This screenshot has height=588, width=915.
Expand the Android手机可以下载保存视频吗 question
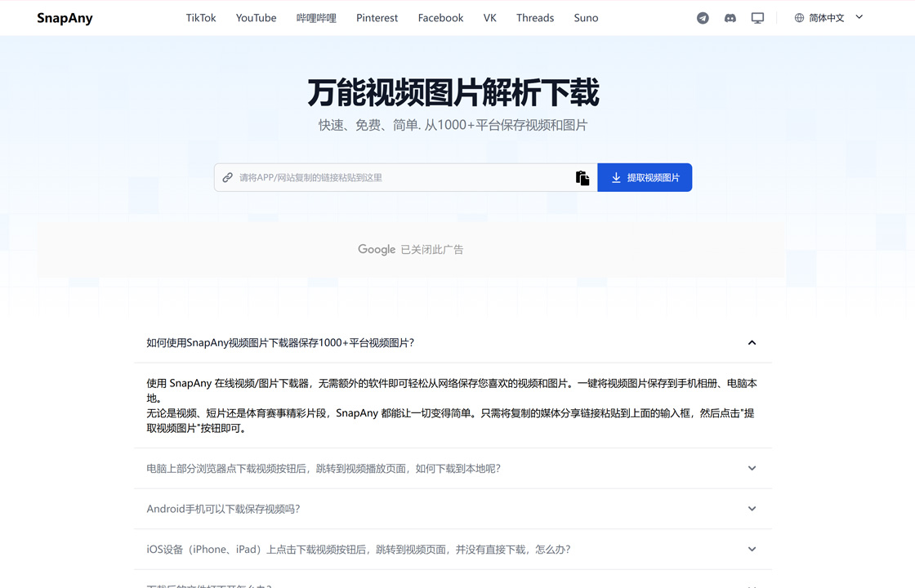[453, 509]
